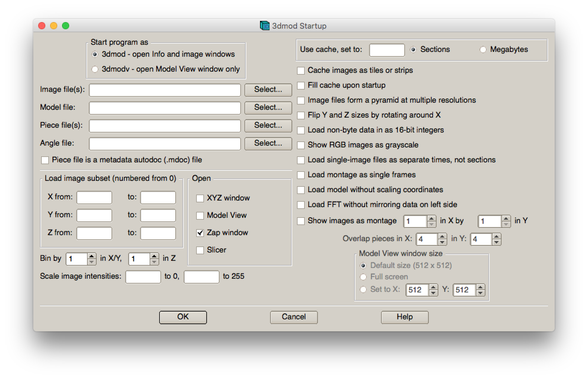Viewport: 588px width, 379px height.
Task: Increase montage in Y value
Action: (506, 219)
